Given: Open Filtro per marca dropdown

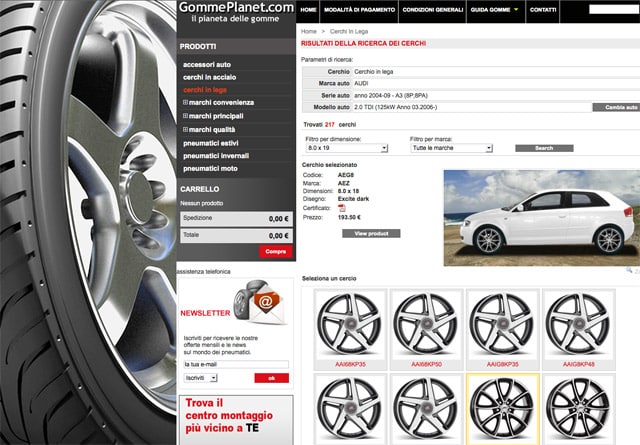Looking at the screenshot, I should tap(451, 148).
